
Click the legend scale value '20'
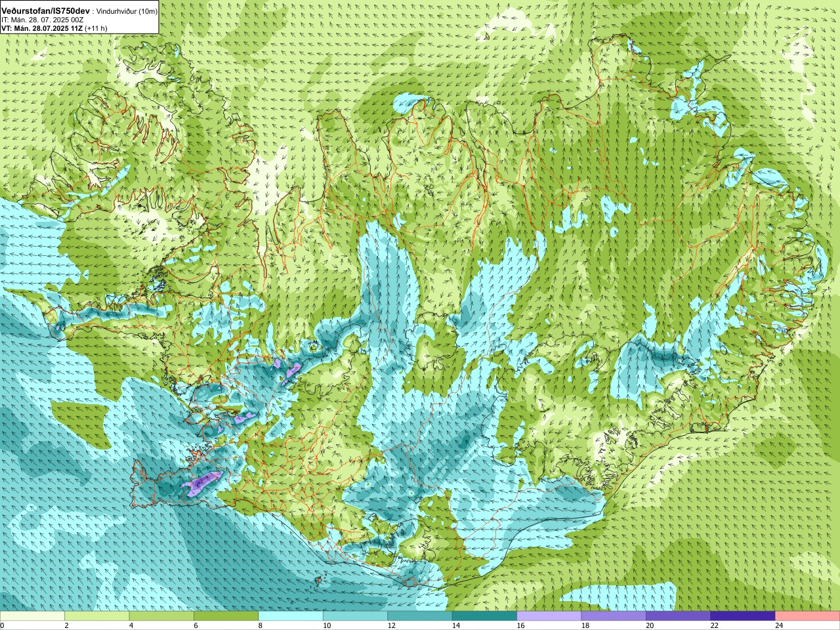tap(650, 625)
